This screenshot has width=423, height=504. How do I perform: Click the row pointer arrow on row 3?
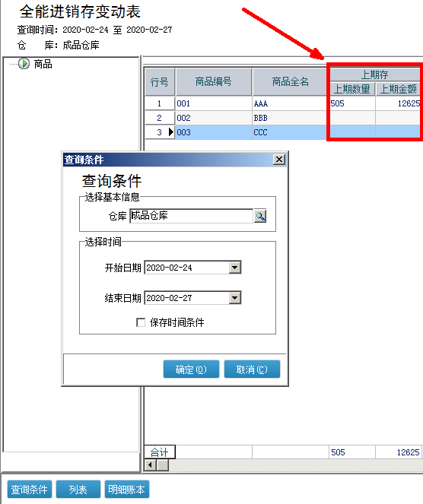click(171, 132)
